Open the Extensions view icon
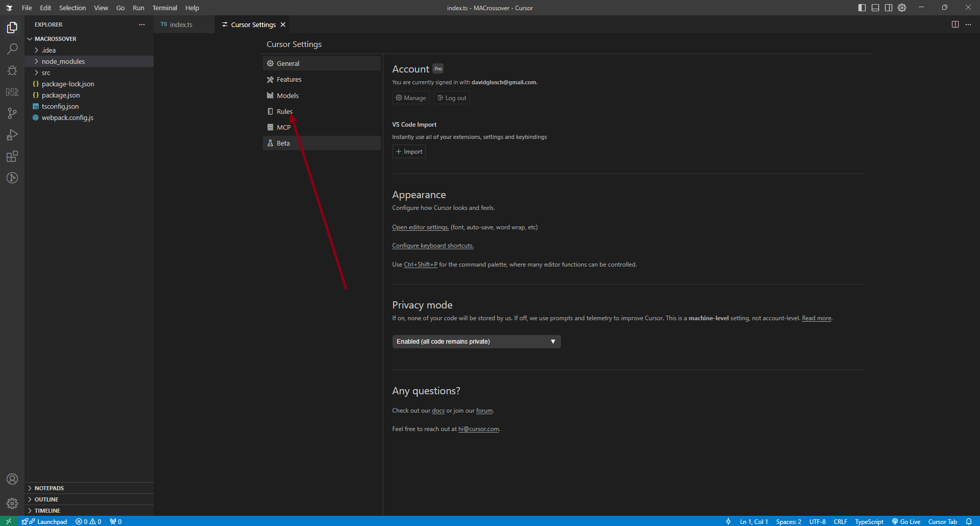Viewport: 980px width, 526px height. 12,156
